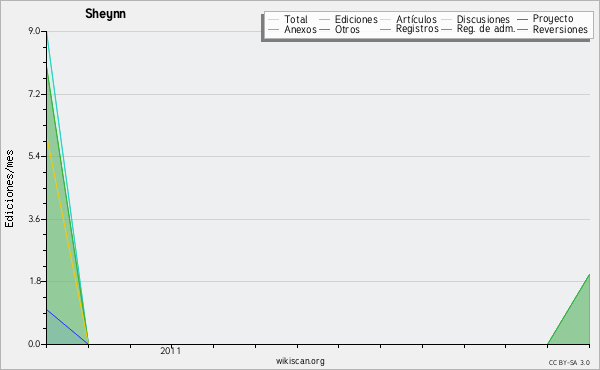Screen dimensions: 600x370
Task: Click the 'Ediciones/mes' axis title
Action: (x=10, y=189)
